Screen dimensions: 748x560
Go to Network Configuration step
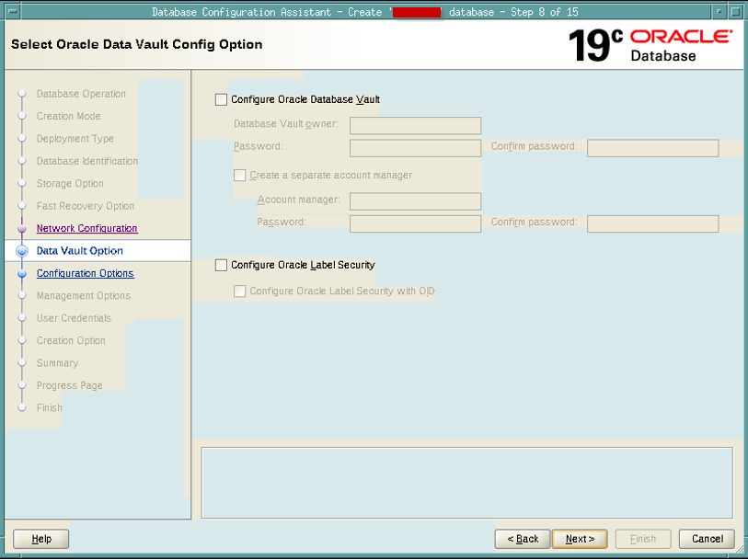point(87,228)
